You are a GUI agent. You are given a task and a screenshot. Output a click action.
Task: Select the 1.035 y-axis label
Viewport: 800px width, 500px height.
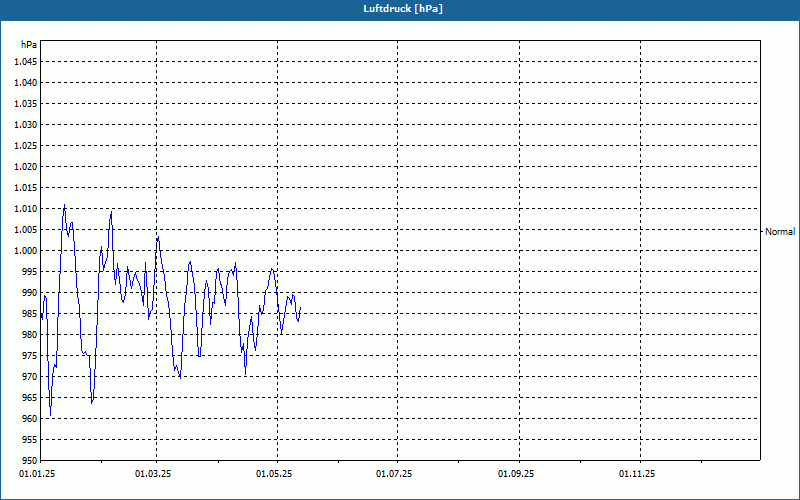26,104
